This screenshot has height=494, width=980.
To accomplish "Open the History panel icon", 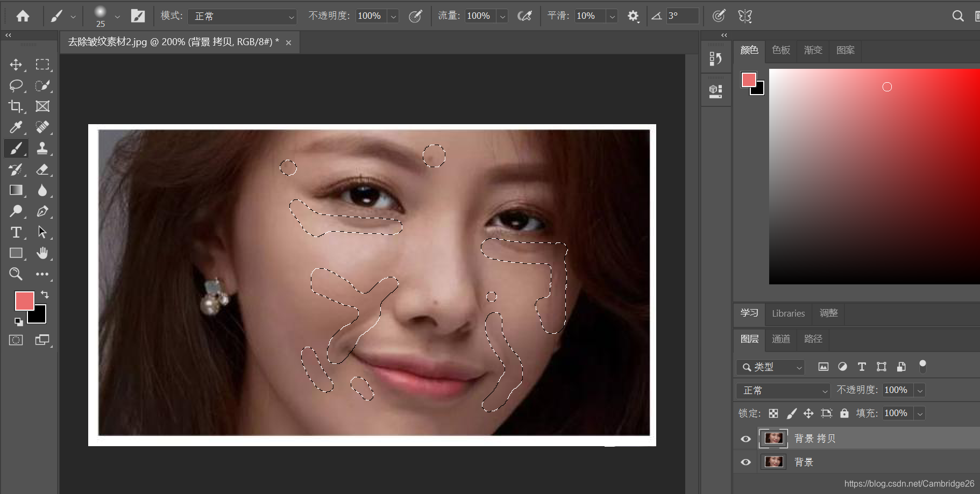I will 715,59.
